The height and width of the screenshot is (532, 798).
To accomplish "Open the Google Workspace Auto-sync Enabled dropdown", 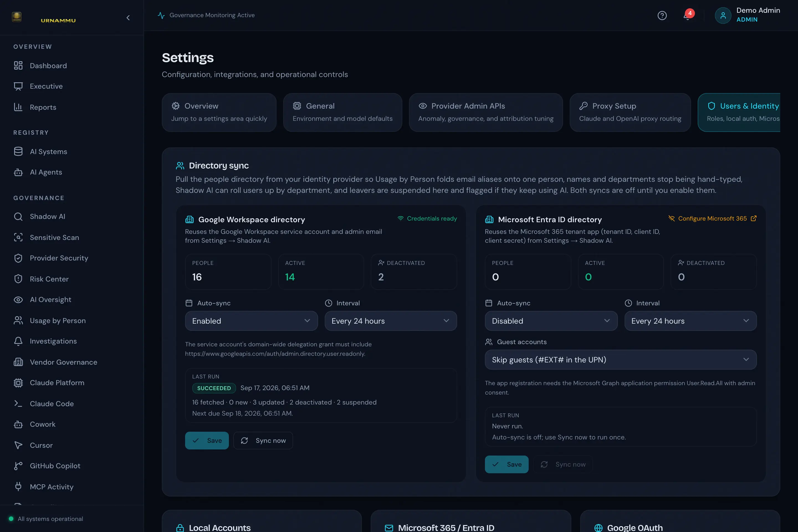I will click(x=251, y=321).
